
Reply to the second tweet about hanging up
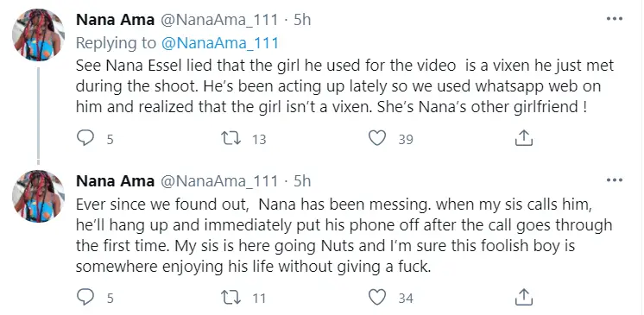point(85,297)
